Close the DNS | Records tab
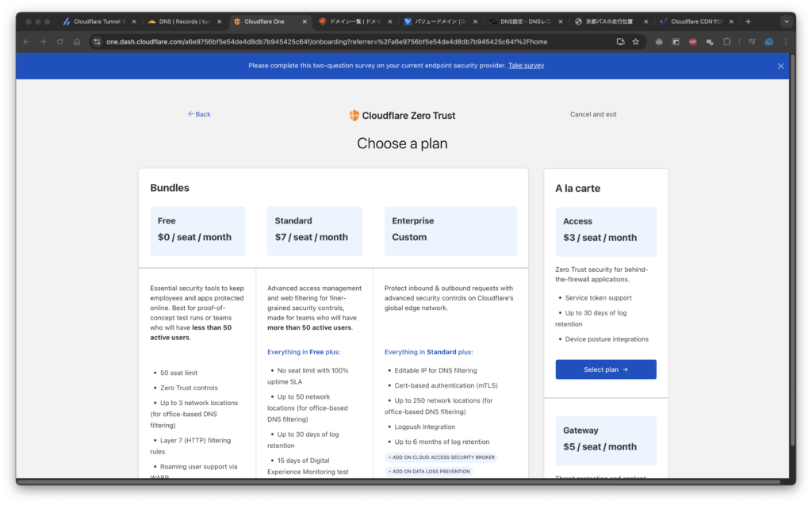Image resolution: width=812 pixels, height=505 pixels. pos(220,21)
